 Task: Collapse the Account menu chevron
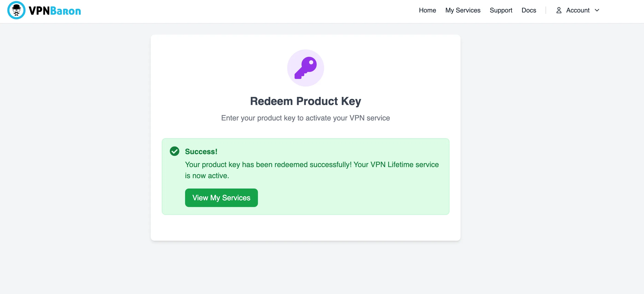(x=597, y=10)
